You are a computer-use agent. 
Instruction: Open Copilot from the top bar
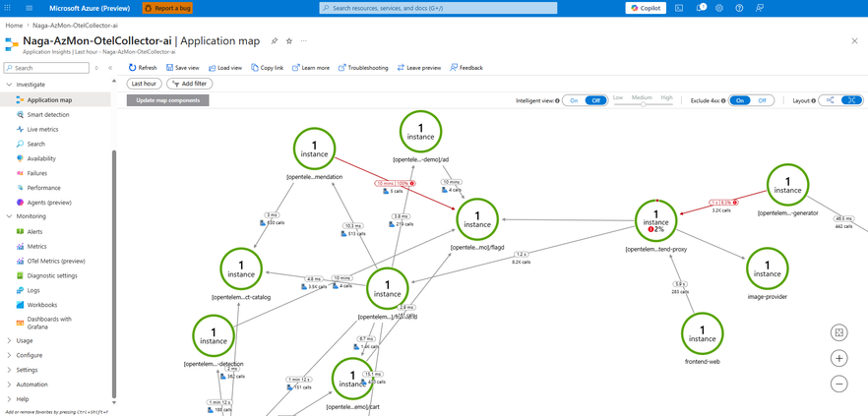click(646, 8)
